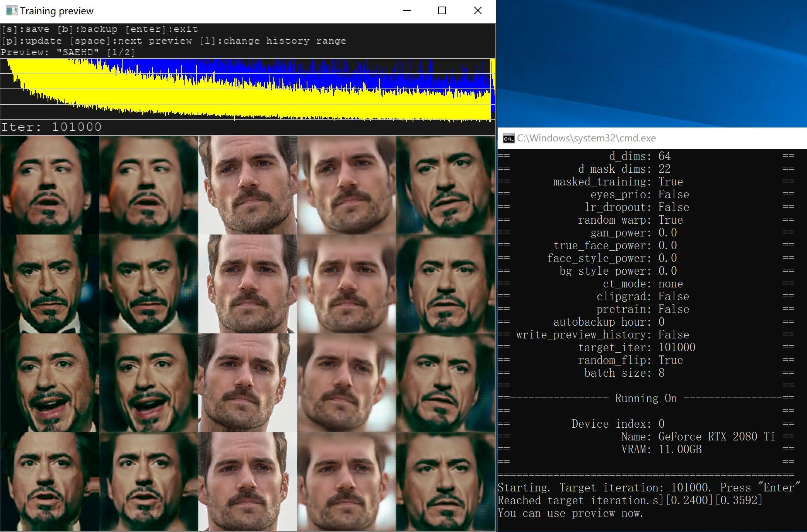Click bottom-left face preview thumbnail
Viewport: 807px width, 532px height.
[x=49, y=482]
